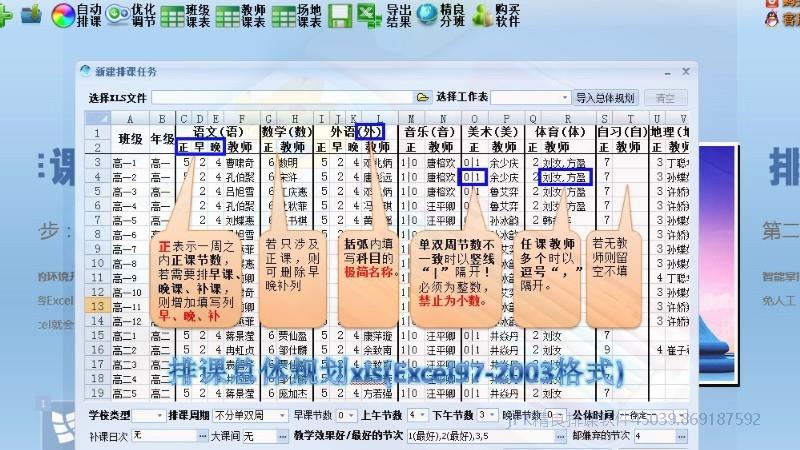Click ellipsis button beside 补课日次 field
The height and width of the screenshot is (450, 800).
pyautogui.click(x=203, y=436)
